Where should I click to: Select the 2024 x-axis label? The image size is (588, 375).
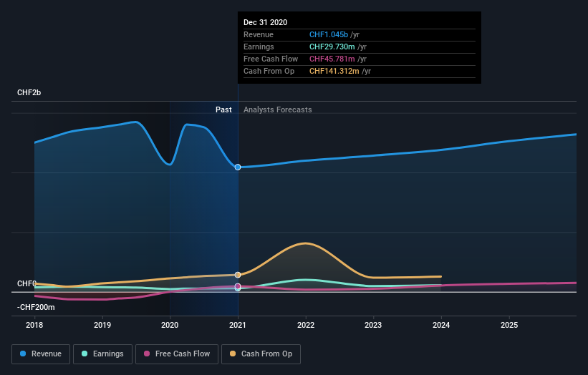point(441,325)
